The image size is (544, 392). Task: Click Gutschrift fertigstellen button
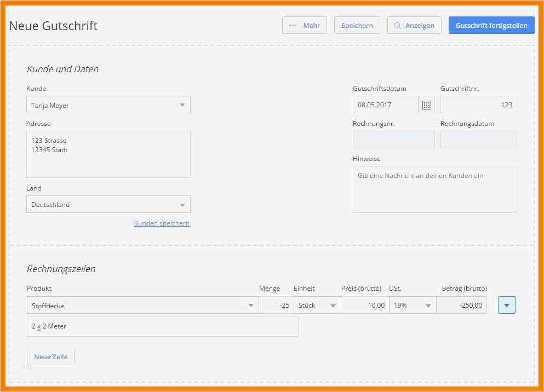pyautogui.click(x=491, y=25)
